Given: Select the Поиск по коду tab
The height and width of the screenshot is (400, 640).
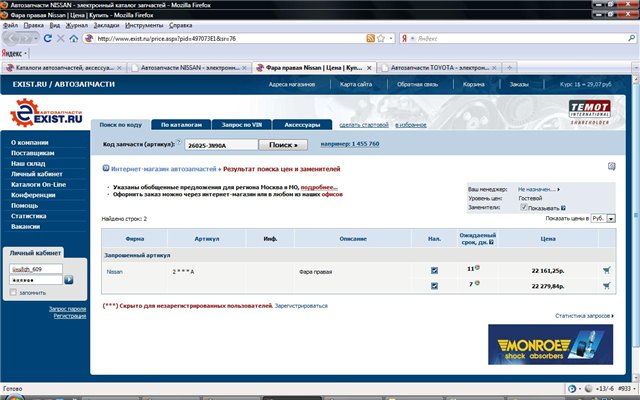Looking at the screenshot, I should [x=120, y=125].
